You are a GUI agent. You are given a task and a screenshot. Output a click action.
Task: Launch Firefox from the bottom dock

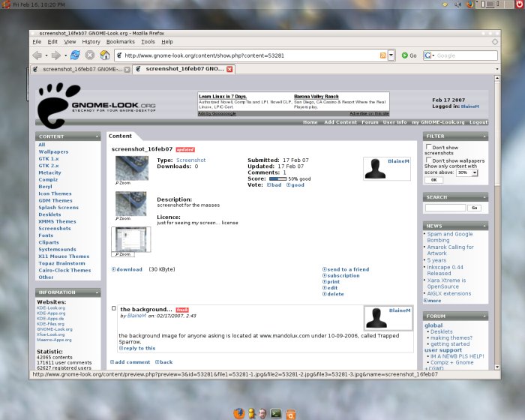tap(239, 414)
